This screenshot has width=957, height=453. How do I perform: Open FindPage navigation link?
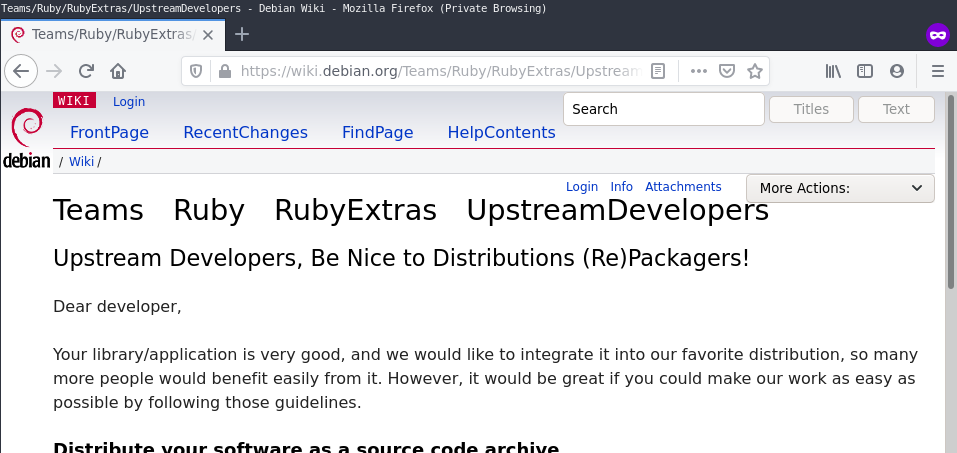377,132
